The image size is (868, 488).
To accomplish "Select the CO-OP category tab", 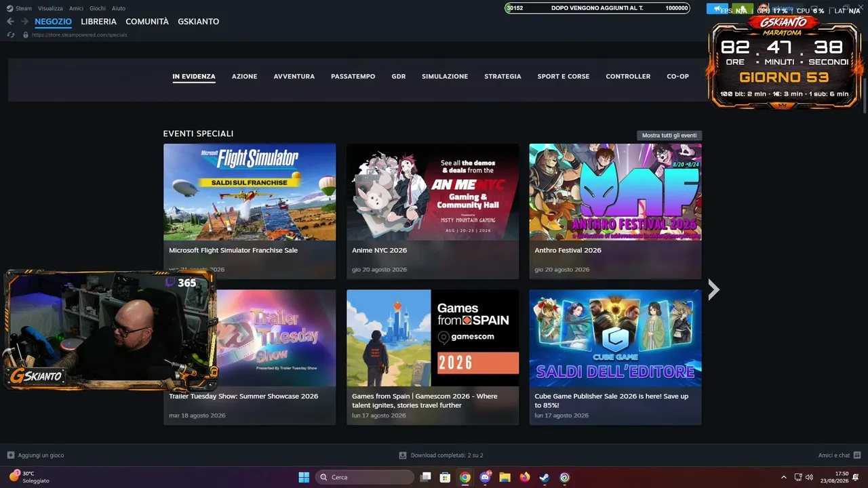I will coord(678,77).
